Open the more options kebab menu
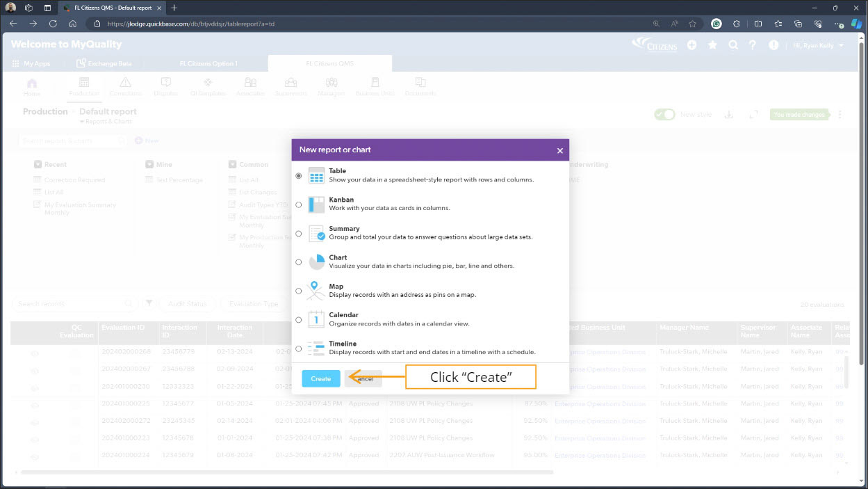Screen dimensions: 868x489 (x=840, y=115)
